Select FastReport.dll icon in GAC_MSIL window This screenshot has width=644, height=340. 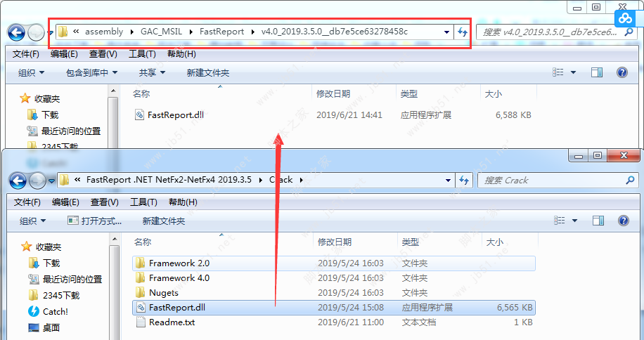click(139, 115)
